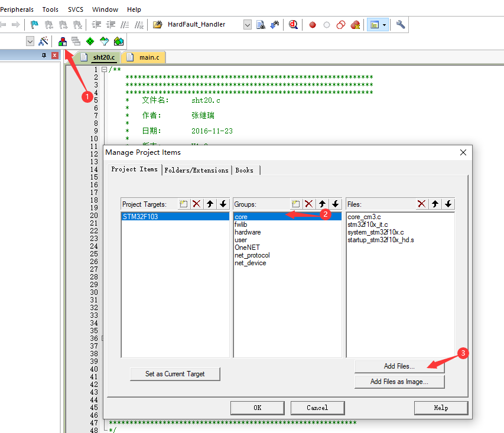Move the selected Group down
Image resolution: width=504 pixels, height=433 pixels.
tap(335, 204)
